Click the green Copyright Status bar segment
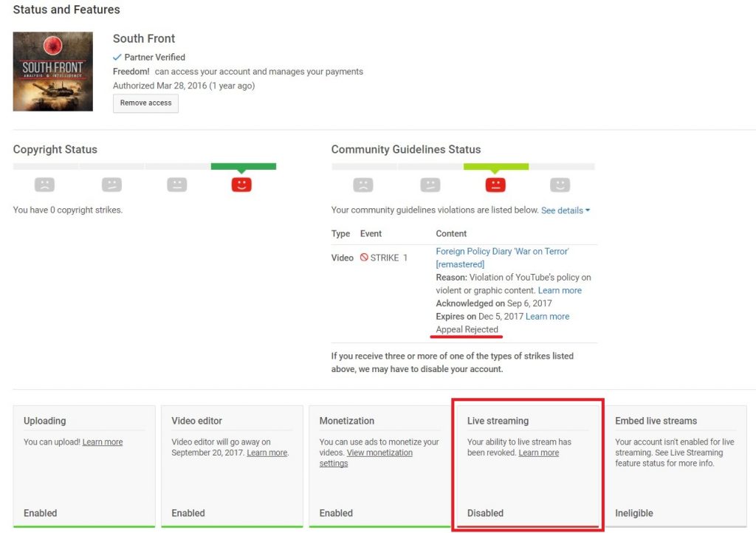 tap(244, 166)
